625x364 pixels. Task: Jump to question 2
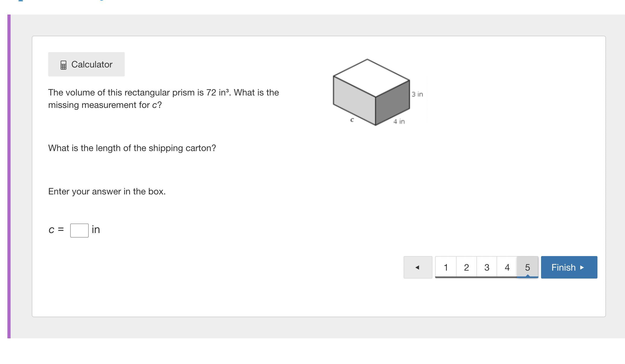(x=466, y=267)
